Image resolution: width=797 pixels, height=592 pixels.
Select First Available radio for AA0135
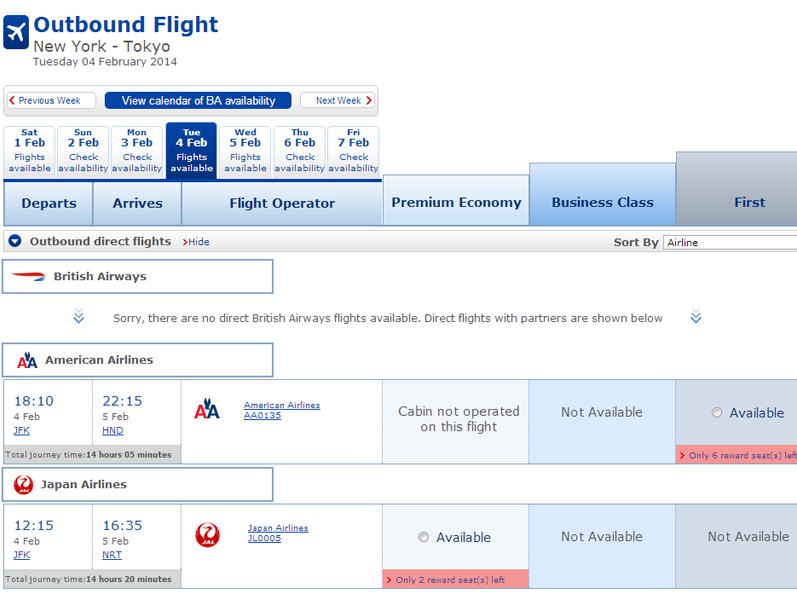[717, 413]
